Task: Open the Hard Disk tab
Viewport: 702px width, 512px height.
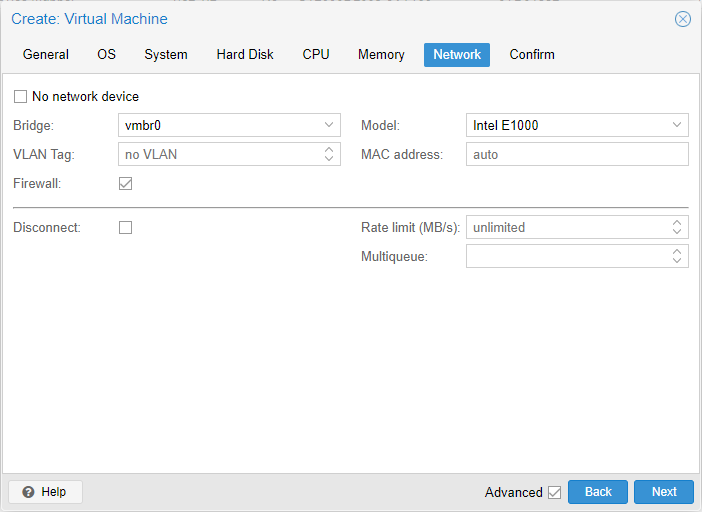Action: (x=245, y=55)
